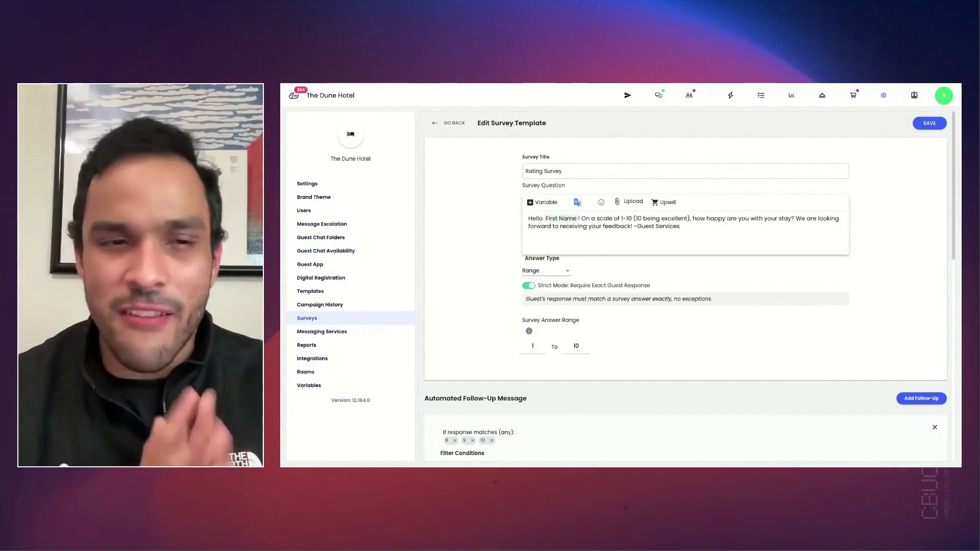The height and width of the screenshot is (551, 980).
Task: Open Templates in the settings sidebar
Action: (310, 291)
